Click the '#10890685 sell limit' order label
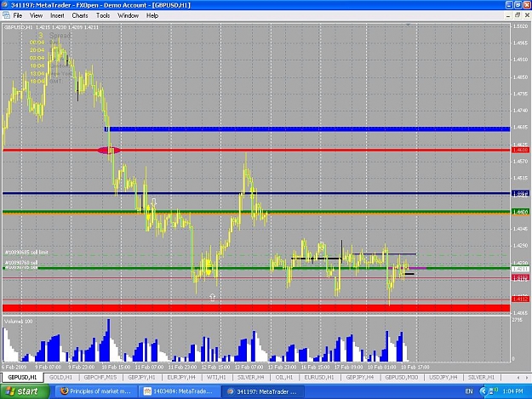The width and height of the screenshot is (532, 399). coord(26,253)
